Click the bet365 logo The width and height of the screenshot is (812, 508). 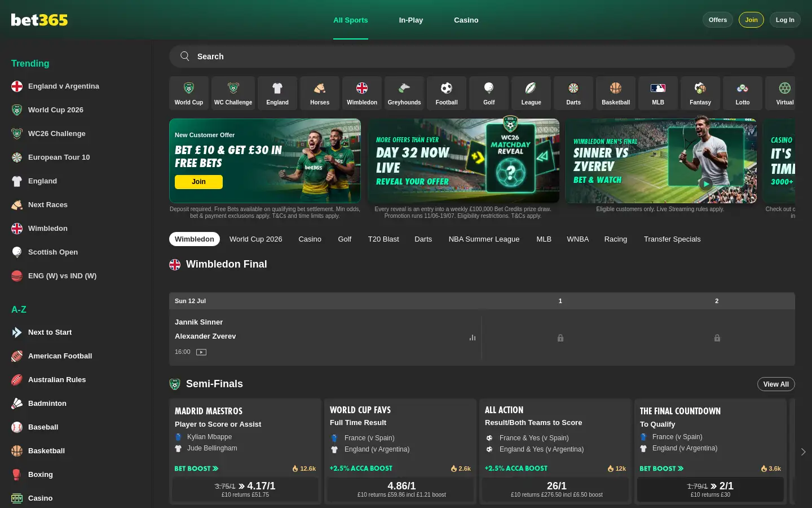pyautogui.click(x=39, y=20)
